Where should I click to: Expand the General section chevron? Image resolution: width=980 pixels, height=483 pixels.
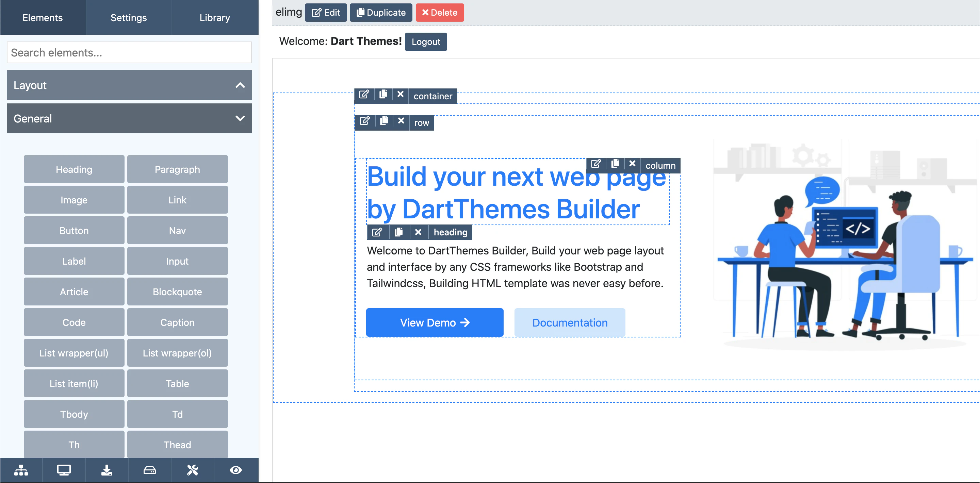pyautogui.click(x=240, y=118)
